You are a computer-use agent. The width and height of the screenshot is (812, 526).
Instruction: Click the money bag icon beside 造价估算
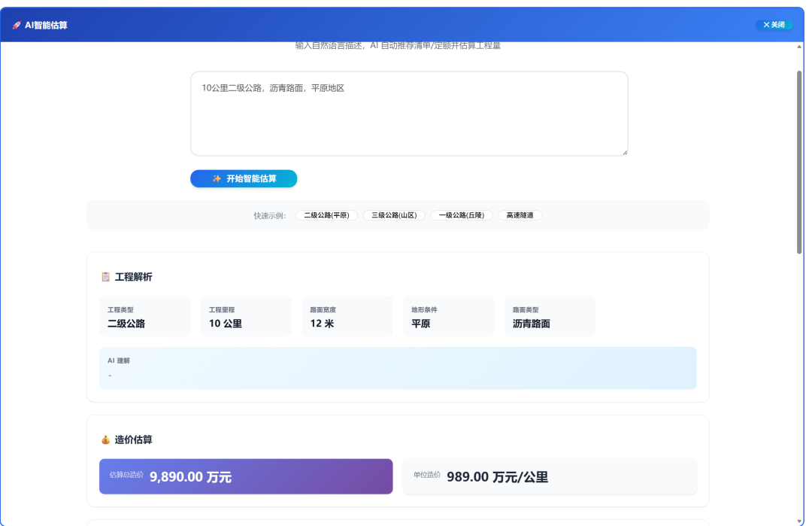click(106, 439)
